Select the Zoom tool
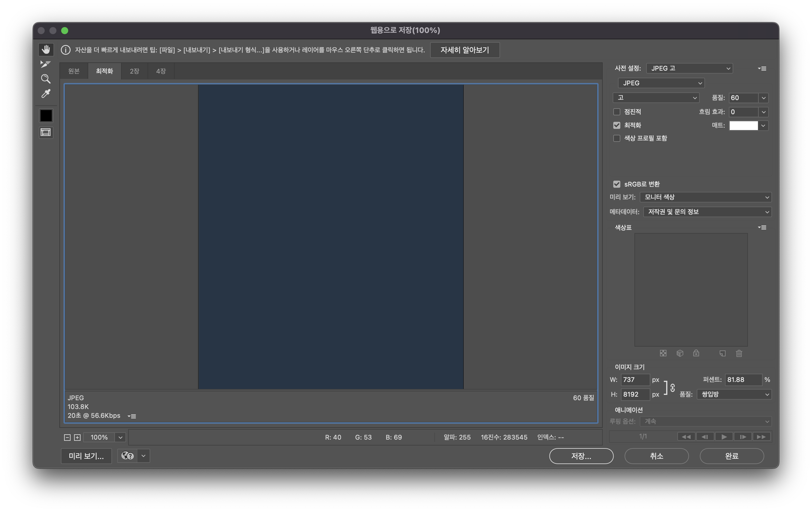 (x=46, y=79)
